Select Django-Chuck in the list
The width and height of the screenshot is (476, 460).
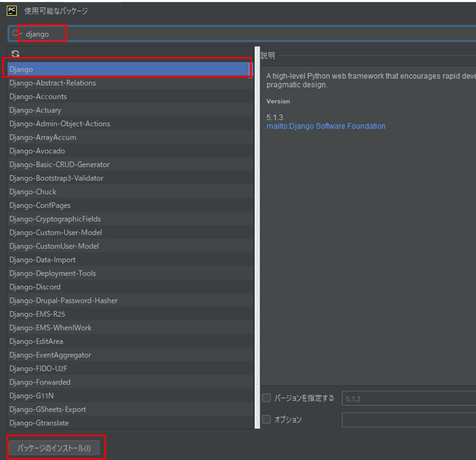coord(130,192)
